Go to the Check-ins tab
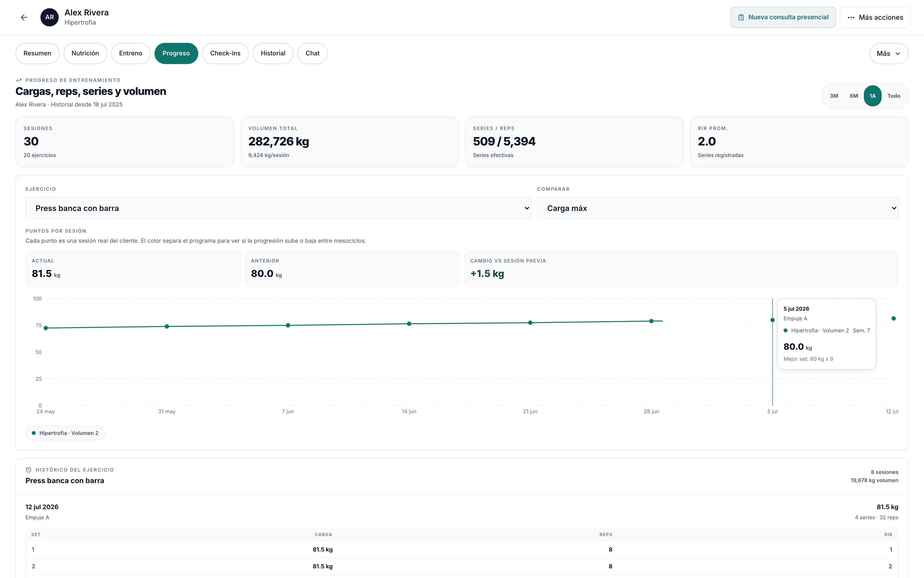 tap(225, 53)
